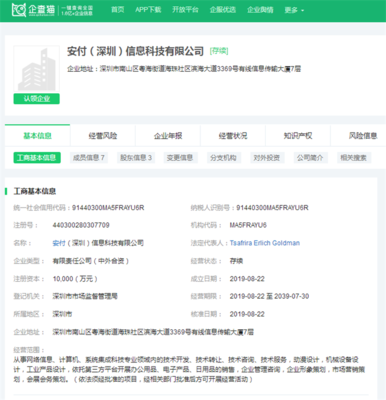Open the 企业年报 tab
The height and width of the screenshot is (400, 386).
pyautogui.click(x=168, y=136)
